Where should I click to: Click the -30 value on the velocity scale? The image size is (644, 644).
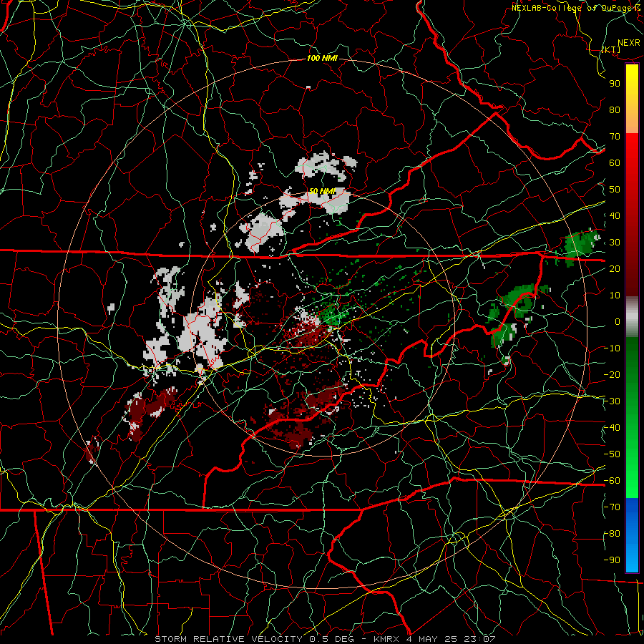[x=612, y=401]
